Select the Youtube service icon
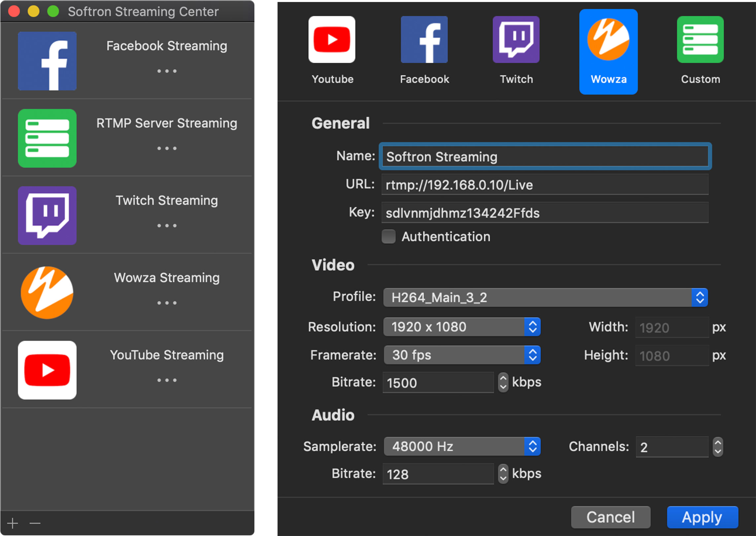 332,40
